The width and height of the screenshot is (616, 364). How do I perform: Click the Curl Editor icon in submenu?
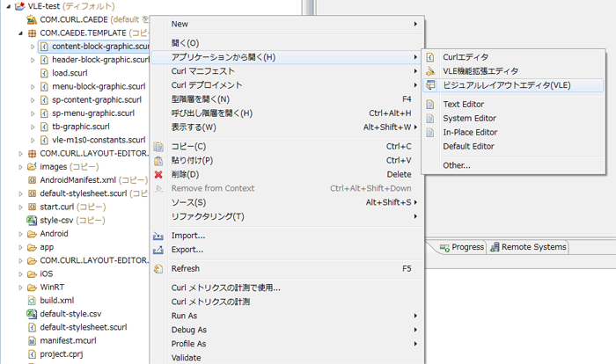[x=430, y=57]
